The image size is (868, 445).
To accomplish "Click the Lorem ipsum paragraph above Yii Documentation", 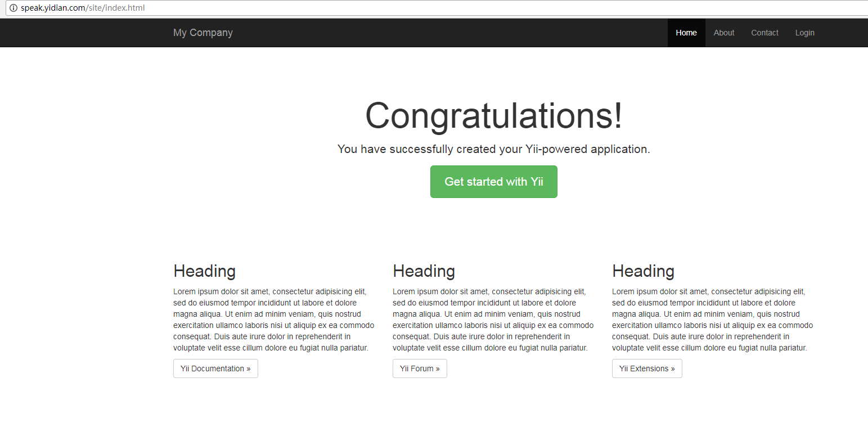I will coord(274,320).
